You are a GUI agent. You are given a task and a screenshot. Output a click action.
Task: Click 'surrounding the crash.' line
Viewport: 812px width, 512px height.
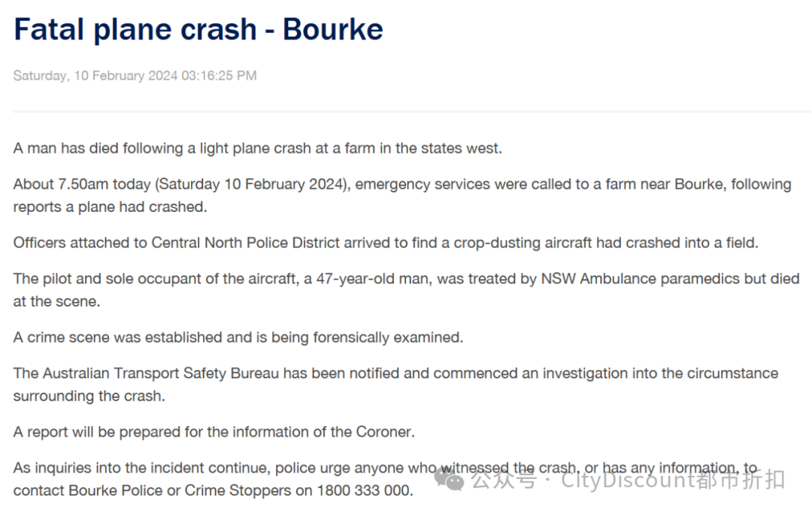click(89, 396)
